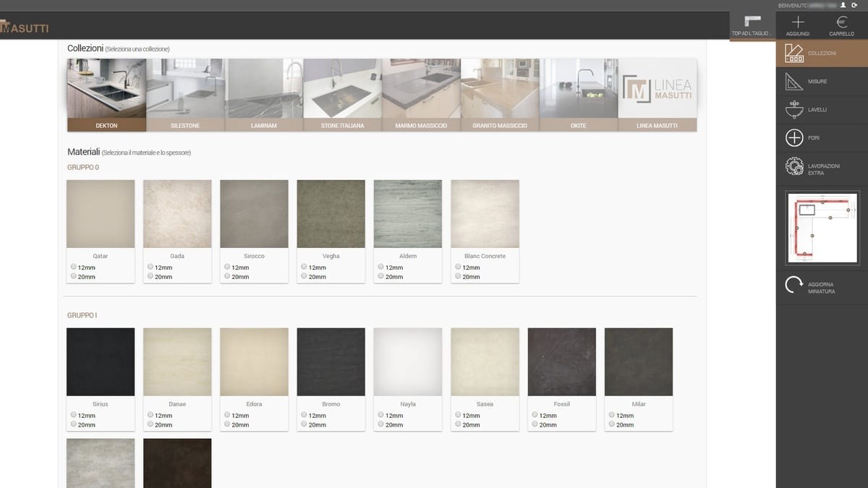Open the Top ad L taglio item

pos(752,26)
